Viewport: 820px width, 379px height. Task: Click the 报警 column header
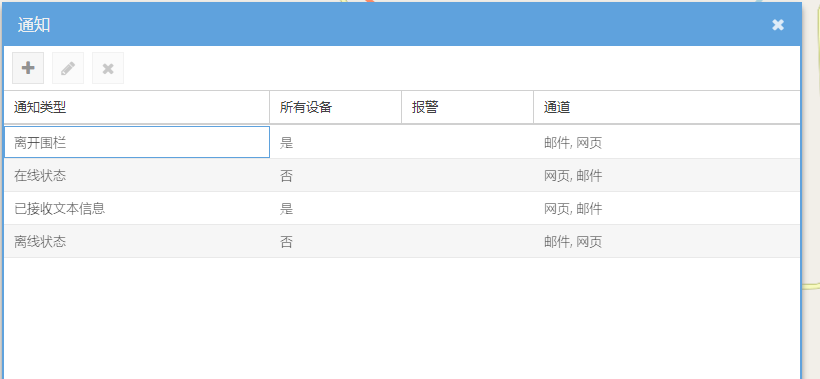[x=468, y=107]
